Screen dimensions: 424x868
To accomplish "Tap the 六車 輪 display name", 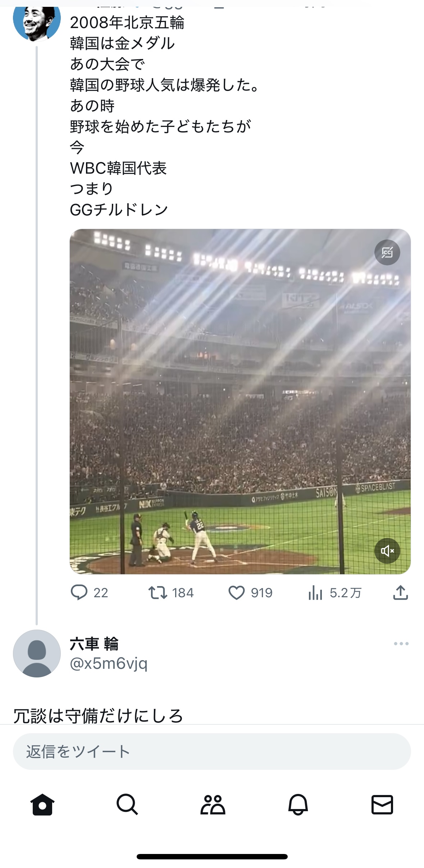I will click(x=94, y=644).
